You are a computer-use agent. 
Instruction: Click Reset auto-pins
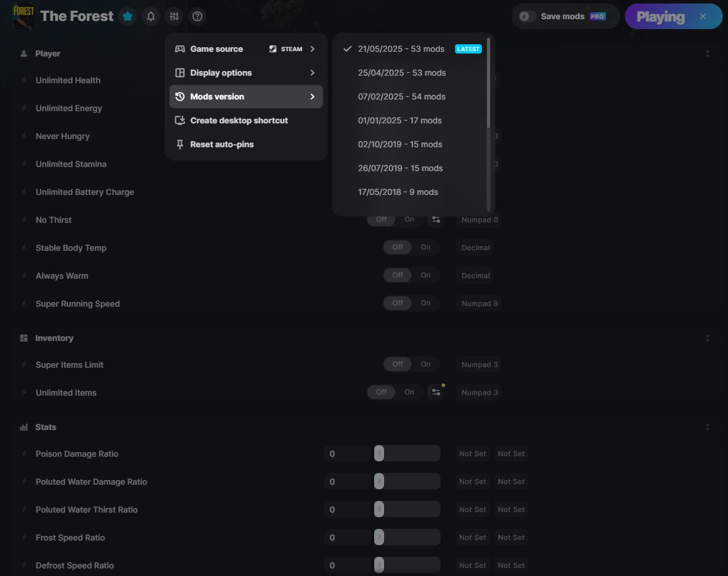(222, 144)
